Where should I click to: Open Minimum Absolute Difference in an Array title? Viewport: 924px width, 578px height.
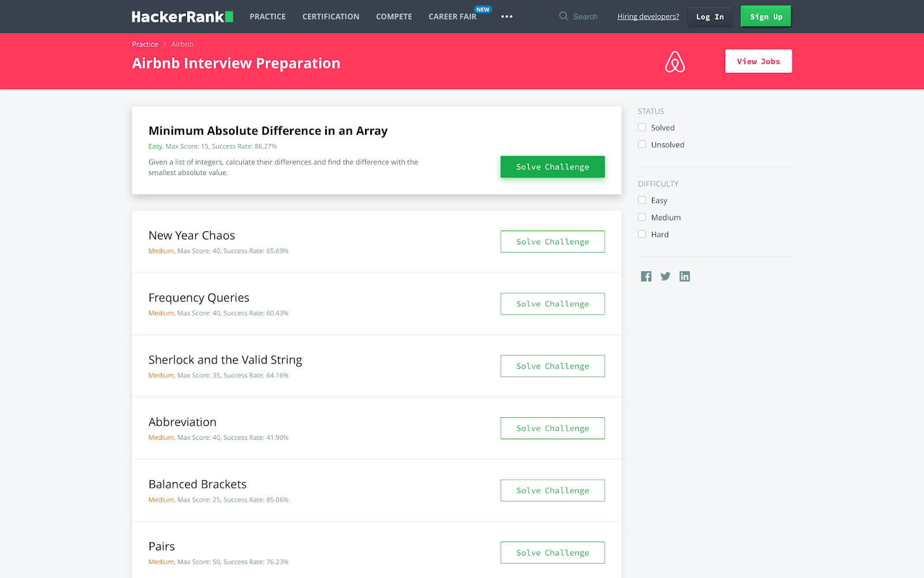click(x=268, y=131)
